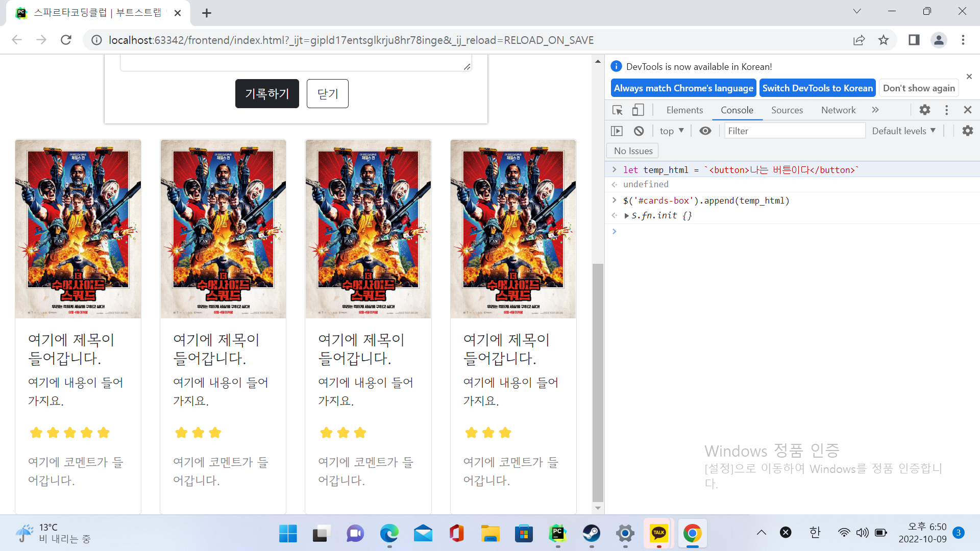Expand the S.fn.init object result
Screen dimensions: 980x551
pyautogui.click(x=626, y=215)
